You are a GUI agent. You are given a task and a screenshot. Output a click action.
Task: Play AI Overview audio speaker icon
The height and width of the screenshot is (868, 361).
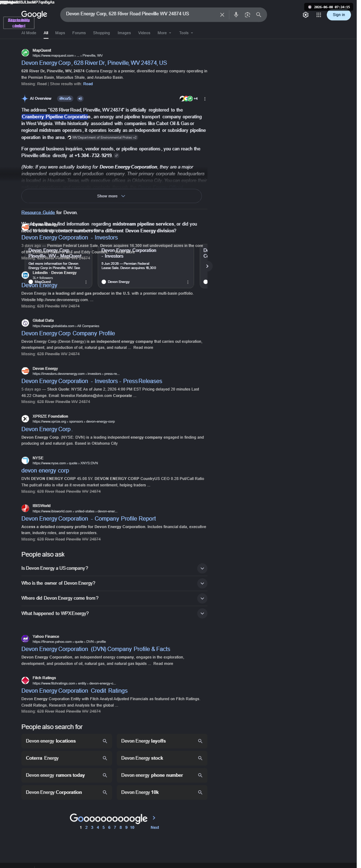(x=80, y=99)
